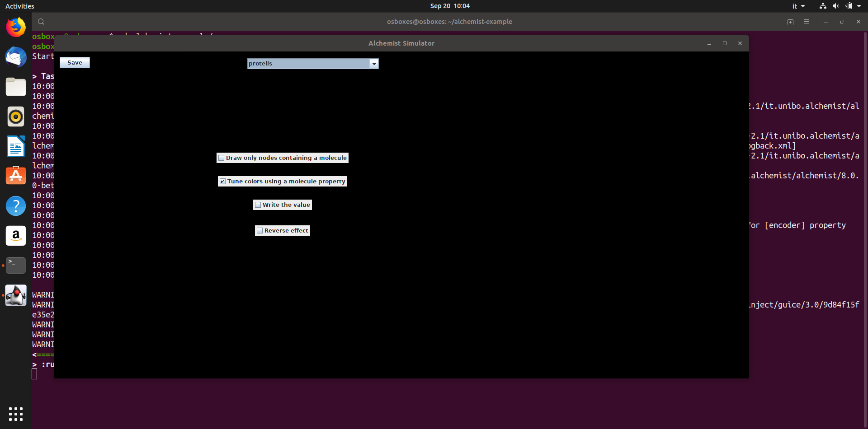The image size is (868, 429).
Task: Focus the Java Alchemist app in dock
Action: pyautogui.click(x=16, y=295)
